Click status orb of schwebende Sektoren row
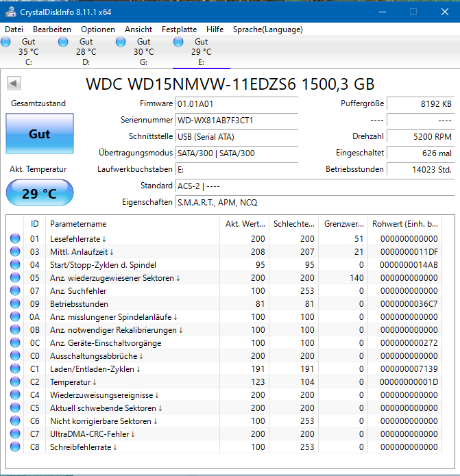This screenshot has width=460, height=476. click(15, 408)
